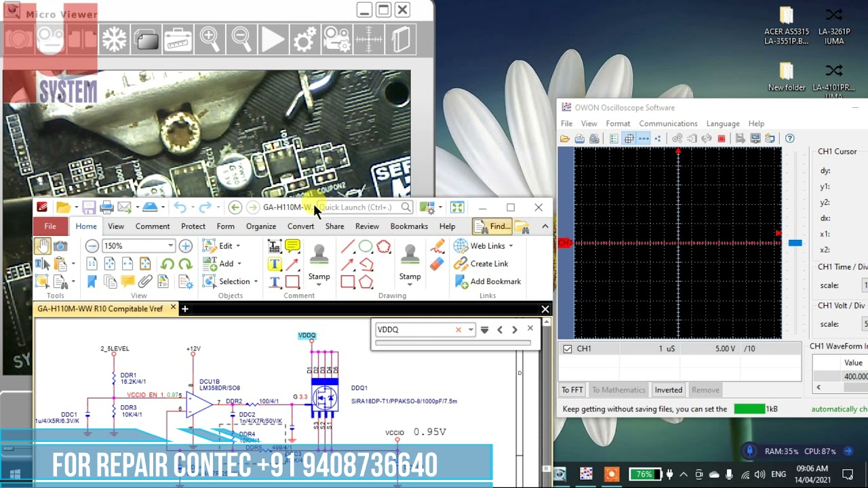
Task: Switch to the Convert ribbon tab
Action: pos(300,226)
